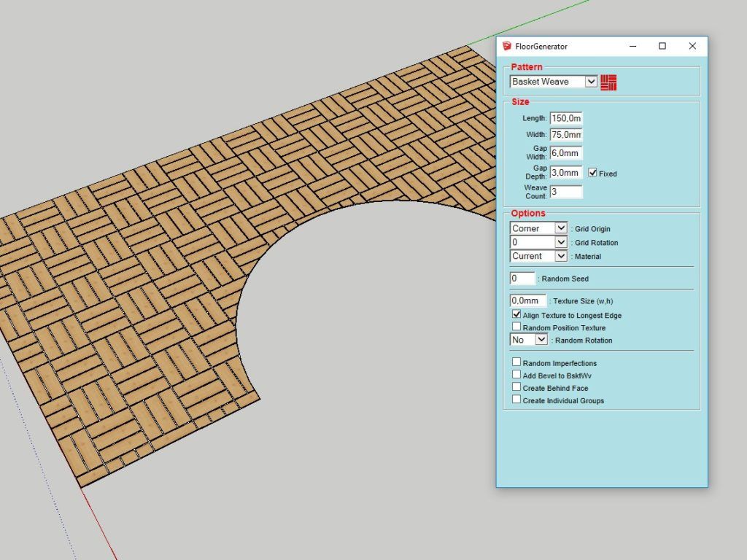The width and height of the screenshot is (747, 560).
Task: Open the Material dropdown set to Current
Action: pos(538,256)
